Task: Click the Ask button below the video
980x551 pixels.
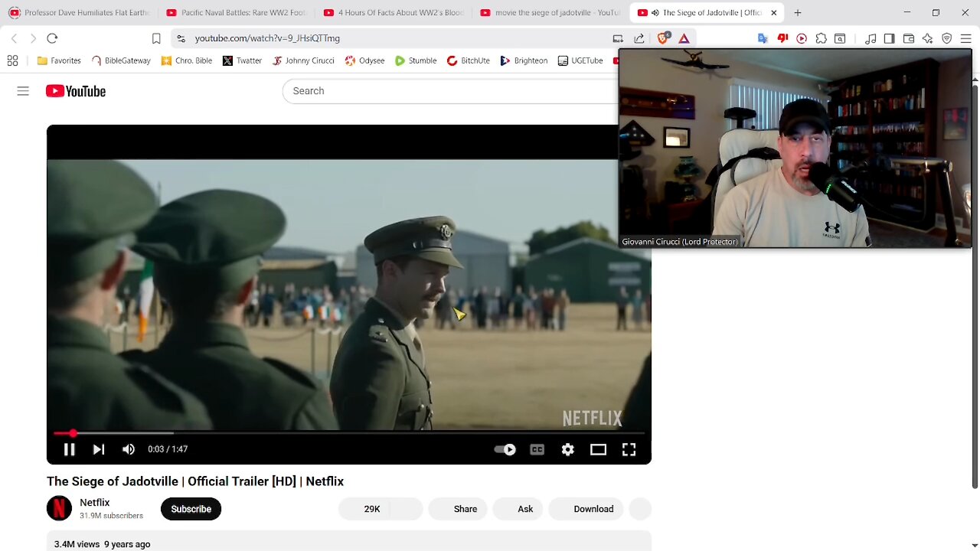Action: (518, 509)
